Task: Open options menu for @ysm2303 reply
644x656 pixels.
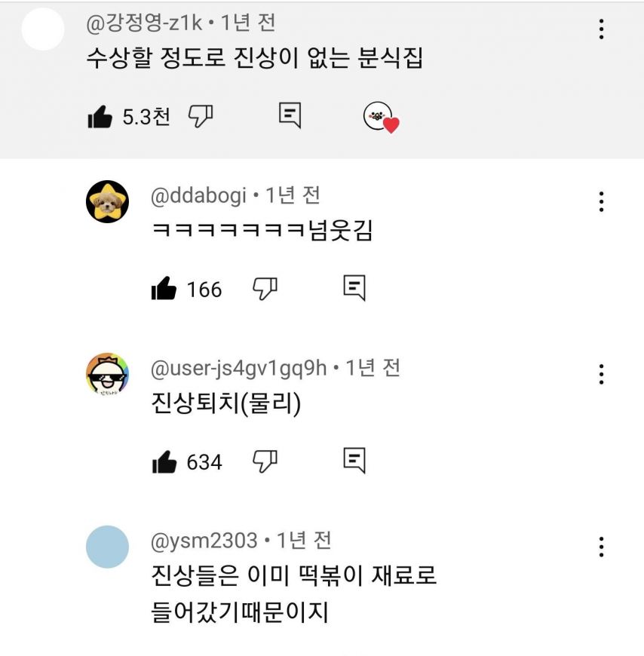Action: pyautogui.click(x=601, y=547)
